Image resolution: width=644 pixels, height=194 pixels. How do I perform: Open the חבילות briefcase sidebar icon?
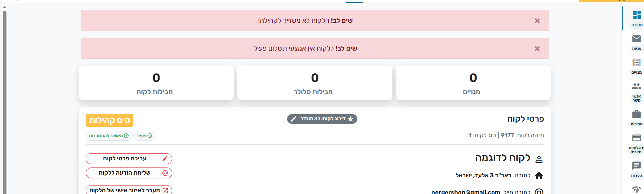click(637, 118)
